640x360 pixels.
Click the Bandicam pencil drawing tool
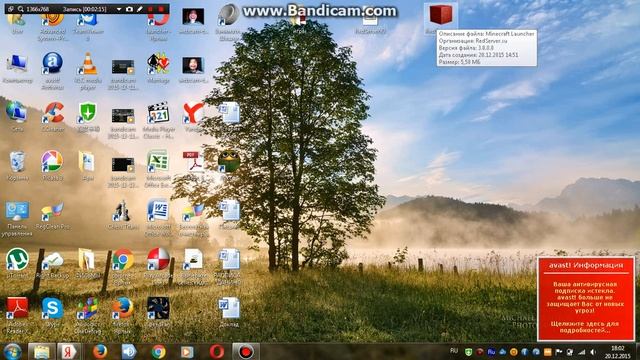pos(140,9)
